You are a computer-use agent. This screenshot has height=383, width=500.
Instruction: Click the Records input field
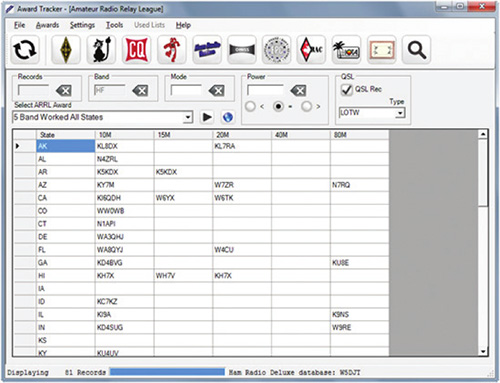(33, 90)
